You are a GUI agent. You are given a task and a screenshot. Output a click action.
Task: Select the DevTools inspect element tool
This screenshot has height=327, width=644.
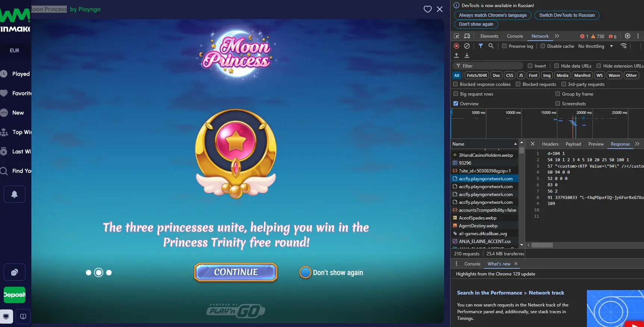tap(456, 36)
